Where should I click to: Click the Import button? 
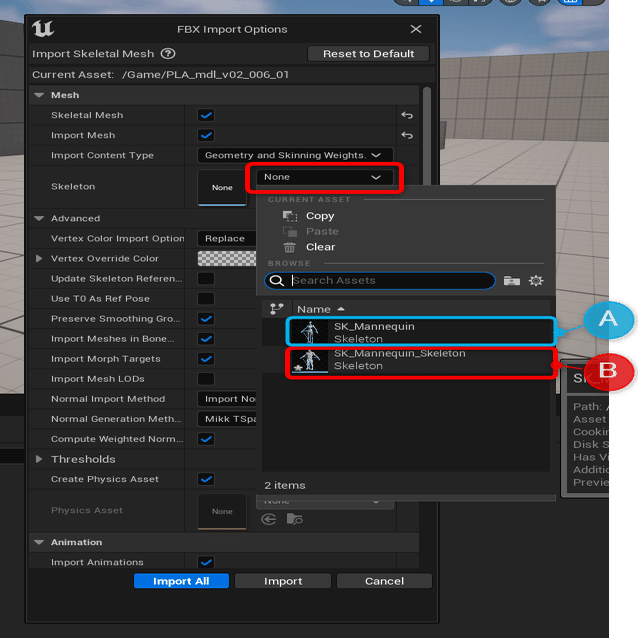[283, 581]
